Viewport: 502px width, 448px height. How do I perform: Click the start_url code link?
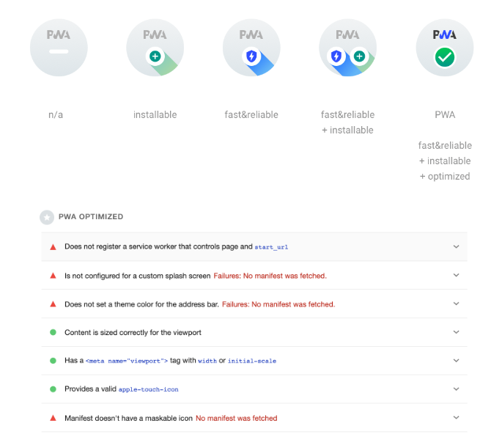click(x=271, y=247)
